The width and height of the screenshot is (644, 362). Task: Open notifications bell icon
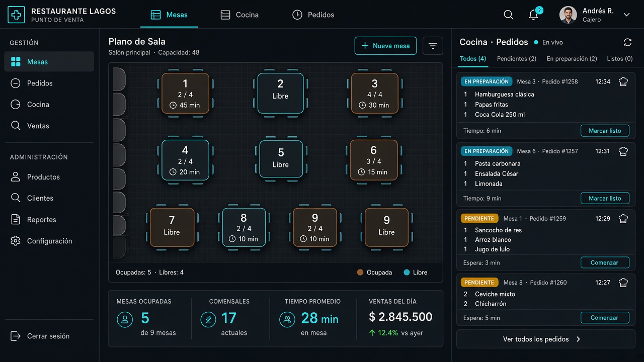(x=534, y=15)
